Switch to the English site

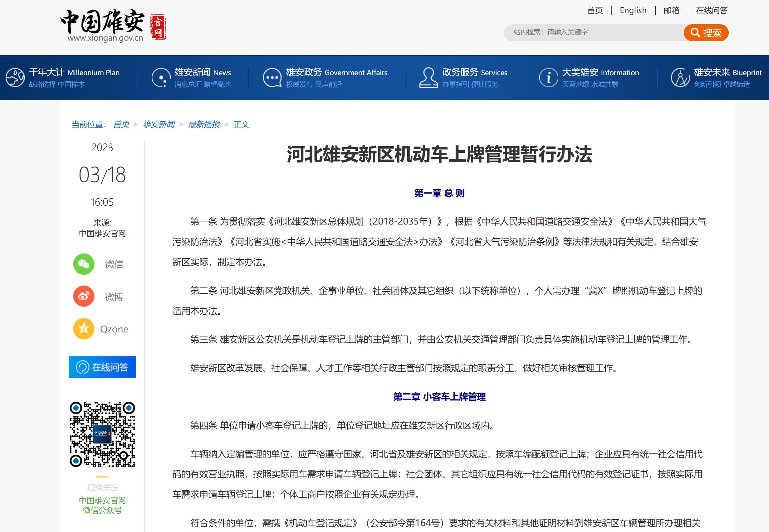[x=633, y=11]
